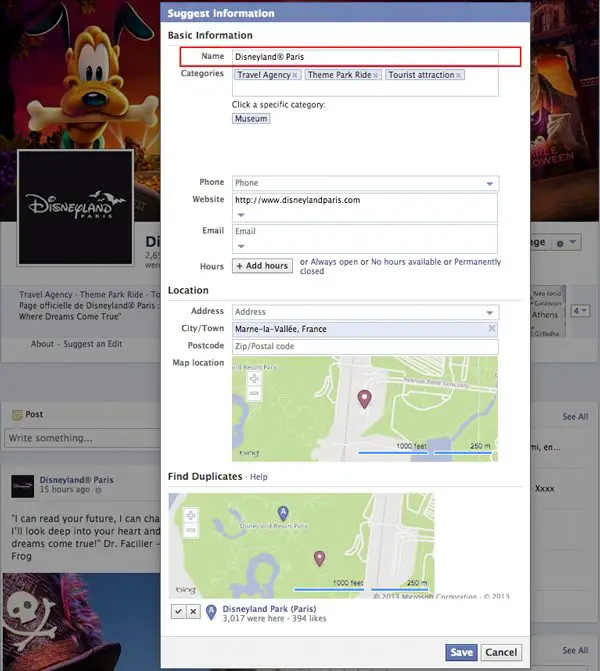The image size is (600, 671).
Task: Open the Phone field dropdown arrow
Action: coord(490,184)
